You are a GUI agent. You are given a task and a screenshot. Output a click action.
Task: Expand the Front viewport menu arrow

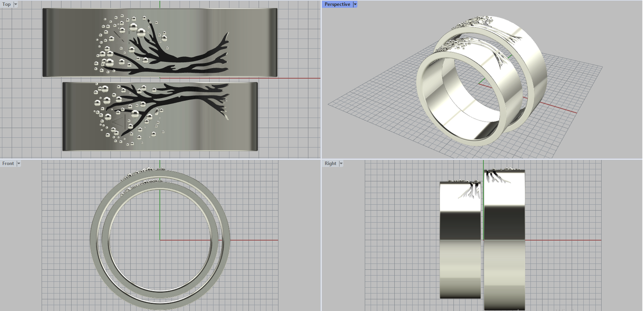[x=19, y=164]
